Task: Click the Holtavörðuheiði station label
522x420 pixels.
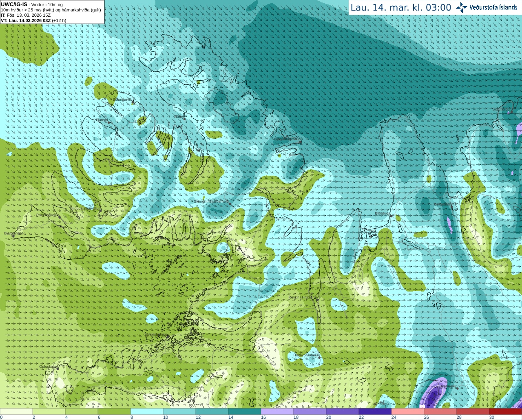Action: [x=306, y=355]
